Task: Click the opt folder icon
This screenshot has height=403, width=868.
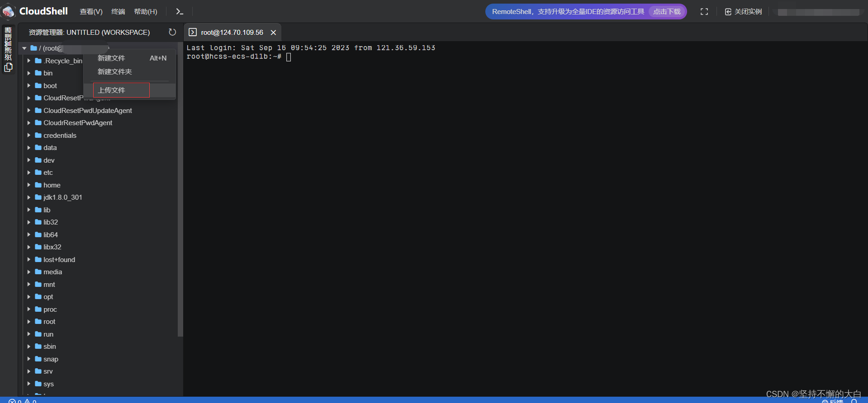Action: tap(38, 296)
